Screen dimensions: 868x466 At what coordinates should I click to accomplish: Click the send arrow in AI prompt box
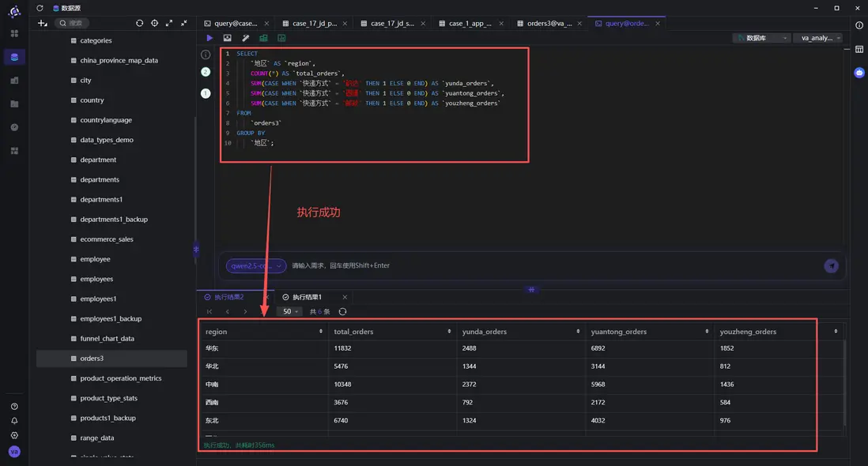coord(831,266)
